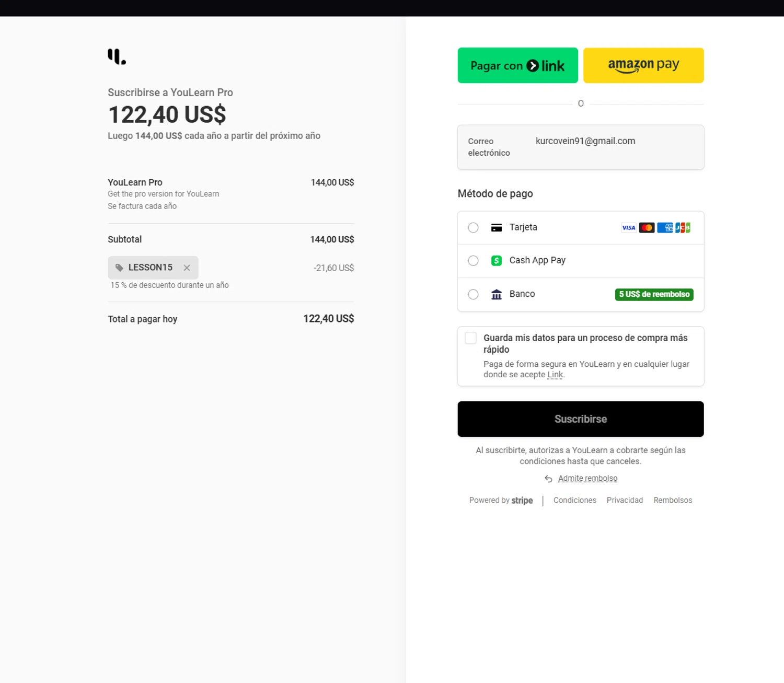This screenshot has height=683, width=784.
Task: Click the Suscribirse a YouLearn Pro heading
Action: (170, 92)
